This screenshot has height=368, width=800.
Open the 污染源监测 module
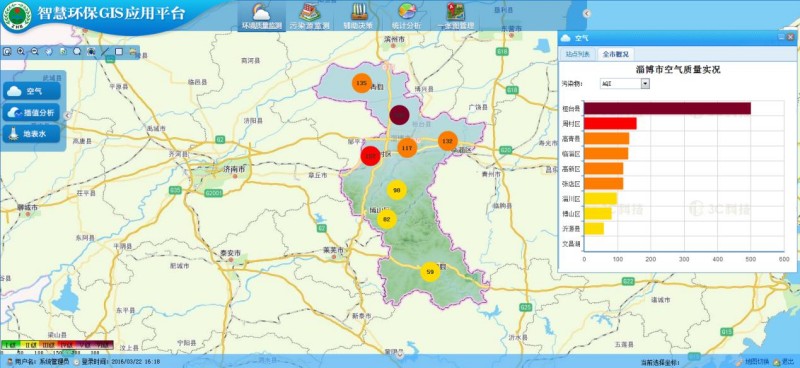coord(310,16)
